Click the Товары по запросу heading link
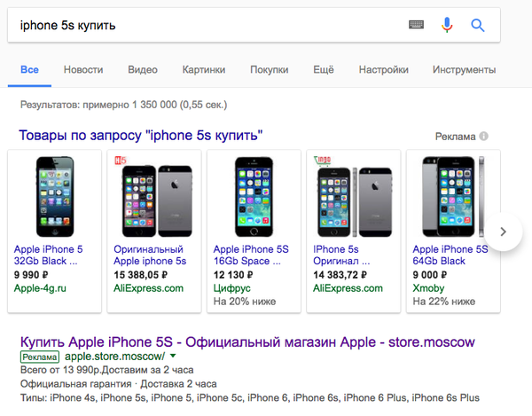 [141, 136]
